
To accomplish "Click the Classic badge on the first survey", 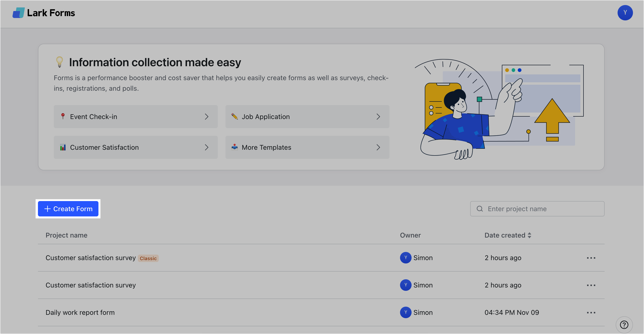I will click(x=148, y=258).
